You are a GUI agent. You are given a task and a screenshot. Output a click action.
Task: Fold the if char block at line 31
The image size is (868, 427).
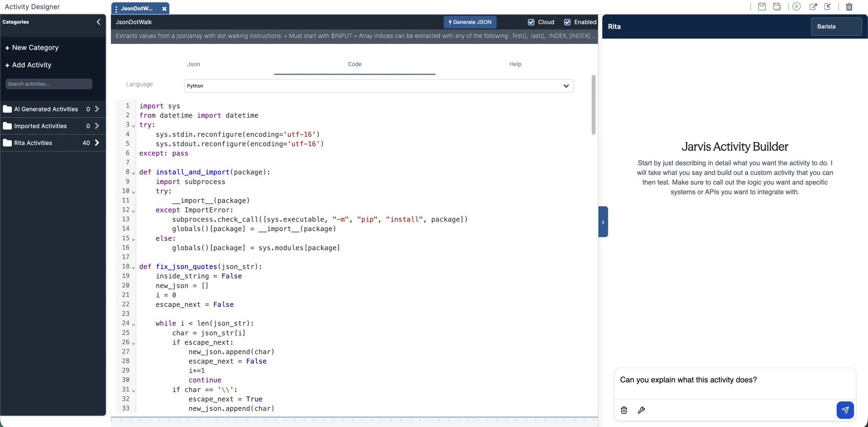133,390
